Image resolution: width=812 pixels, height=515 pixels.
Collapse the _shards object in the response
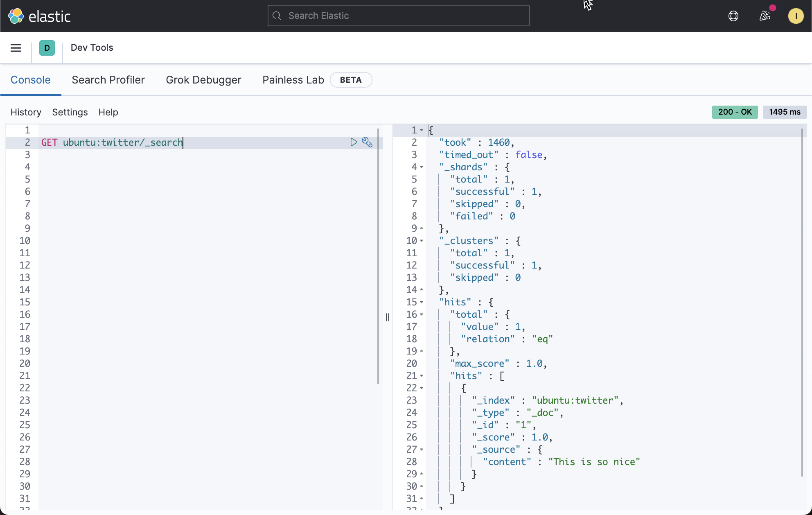(422, 167)
